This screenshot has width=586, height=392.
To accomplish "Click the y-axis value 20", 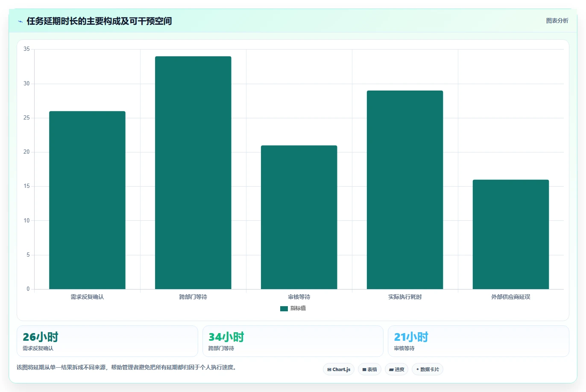I will [26, 152].
